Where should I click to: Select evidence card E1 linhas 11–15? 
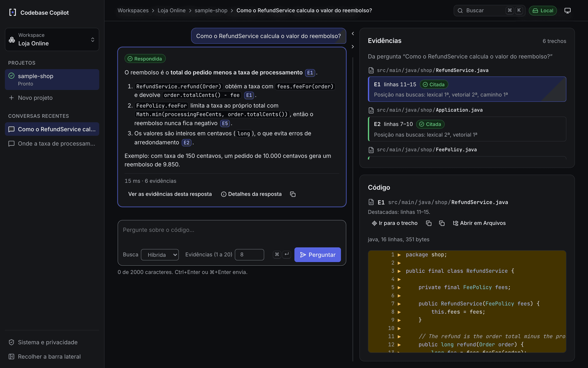tap(467, 89)
